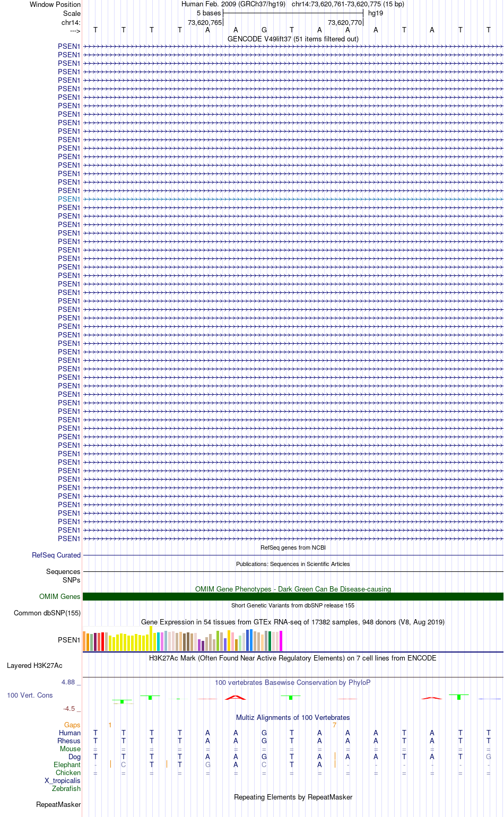The height and width of the screenshot is (817, 504).
Task: Click the Elephant alignment row label
Action: (67, 765)
